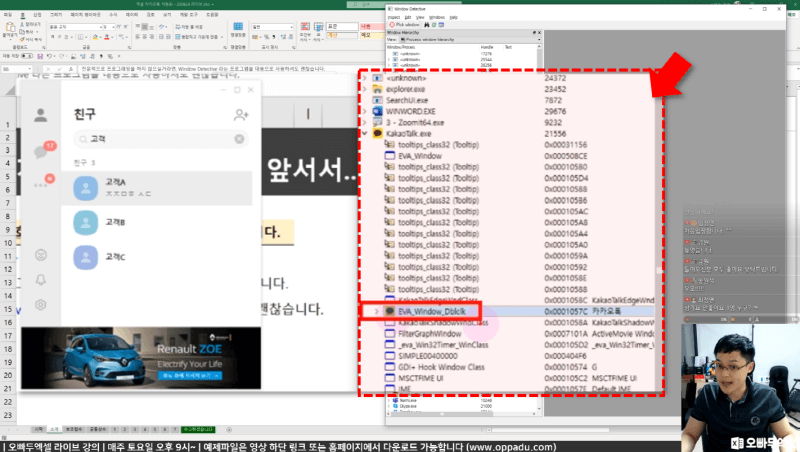Click the Excel save icon in quick access toolbar
Image resolution: width=800 pixels, height=452 pixels.
coord(40,56)
